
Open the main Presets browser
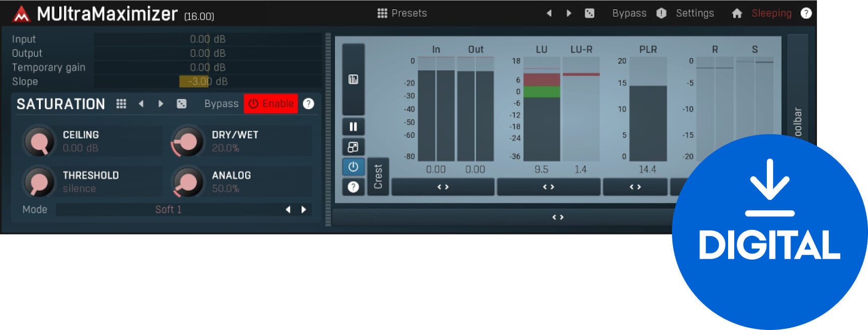[x=402, y=13]
